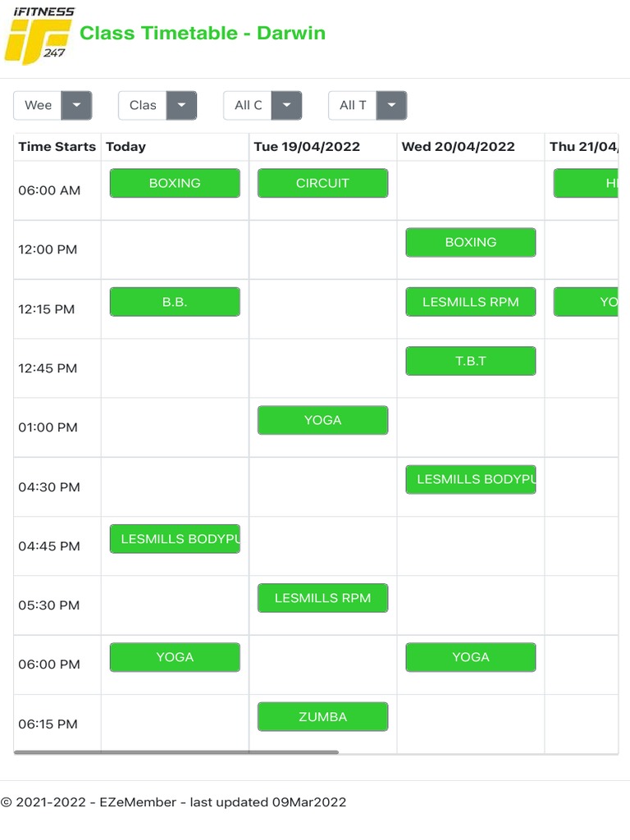Image resolution: width=630 pixels, height=840 pixels.
Task: Click the horizontal scrollbar under the timetable
Action: 176,751
